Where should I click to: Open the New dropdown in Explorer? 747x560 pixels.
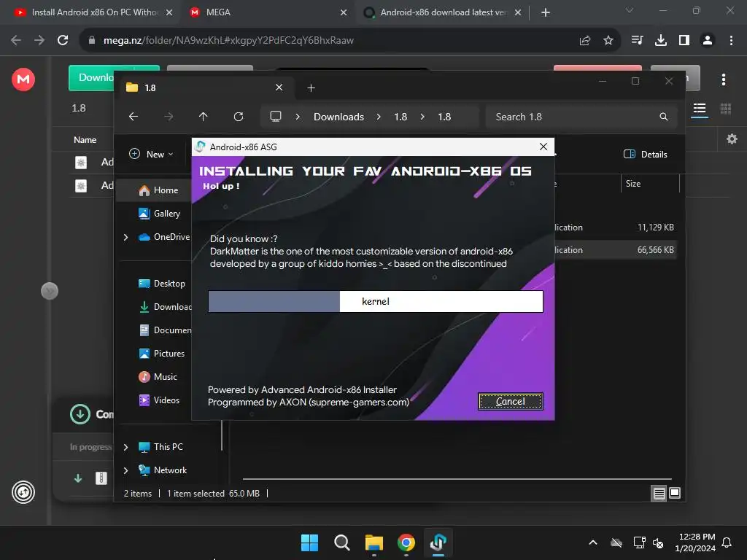point(151,154)
